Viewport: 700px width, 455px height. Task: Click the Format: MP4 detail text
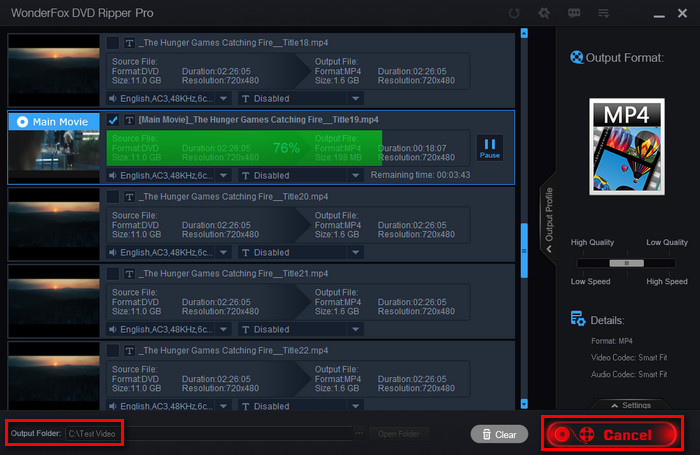(612, 341)
